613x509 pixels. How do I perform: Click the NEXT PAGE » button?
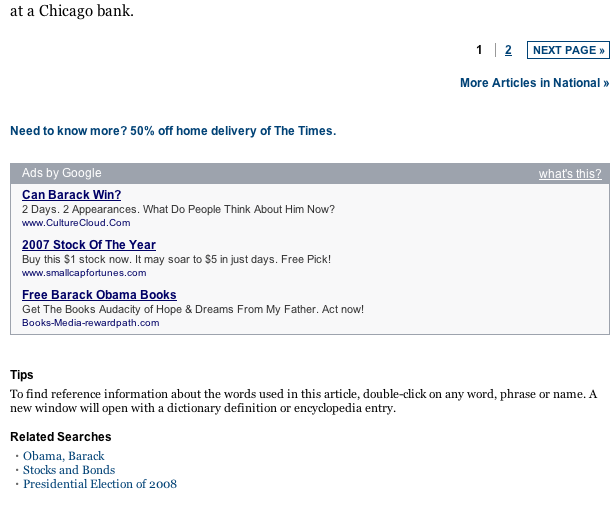pyautogui.click(x=568, y=50)
